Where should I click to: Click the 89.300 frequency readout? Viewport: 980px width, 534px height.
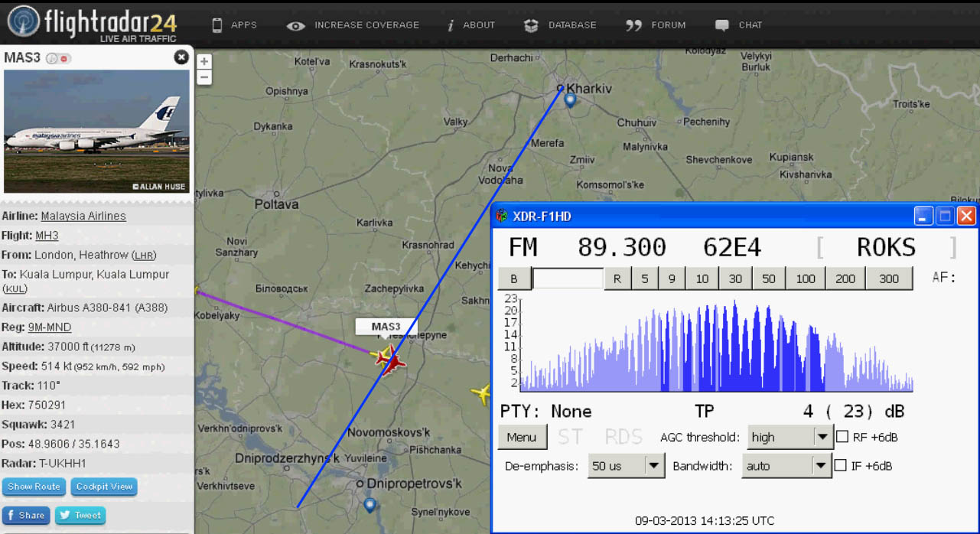point(621,247)
